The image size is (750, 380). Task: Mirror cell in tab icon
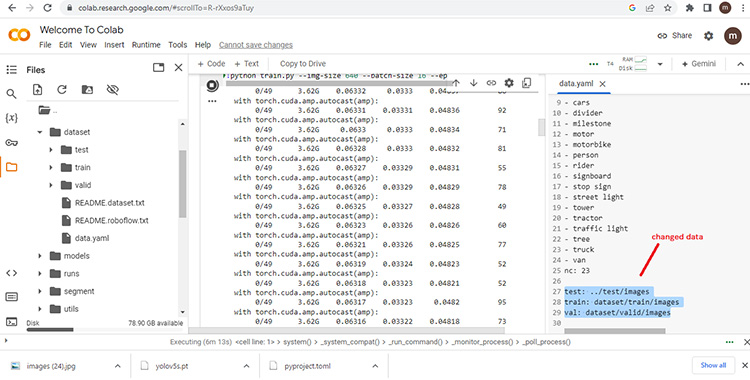point(527,83)
